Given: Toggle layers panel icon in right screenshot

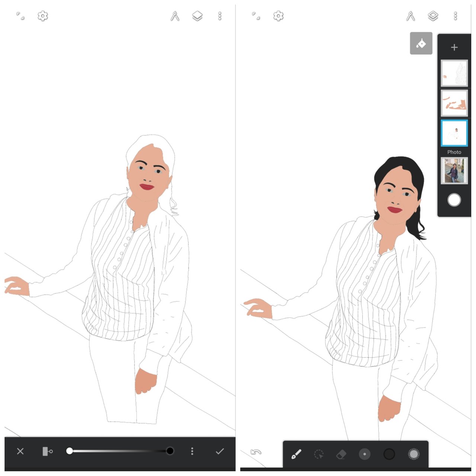Looking at the screenshot, I should tap(433, 16).
